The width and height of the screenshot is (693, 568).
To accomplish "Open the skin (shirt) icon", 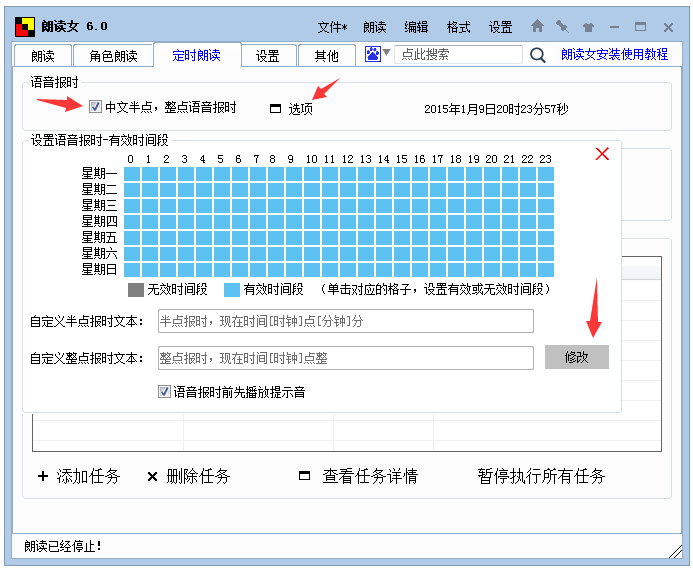I will click(588, 27).
